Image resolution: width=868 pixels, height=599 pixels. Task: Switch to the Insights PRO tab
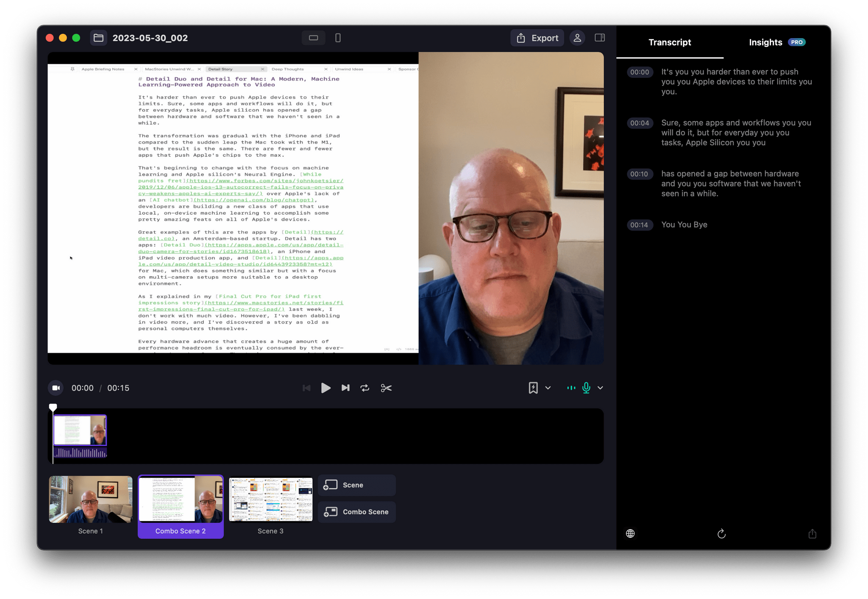[x=740, y=42]
